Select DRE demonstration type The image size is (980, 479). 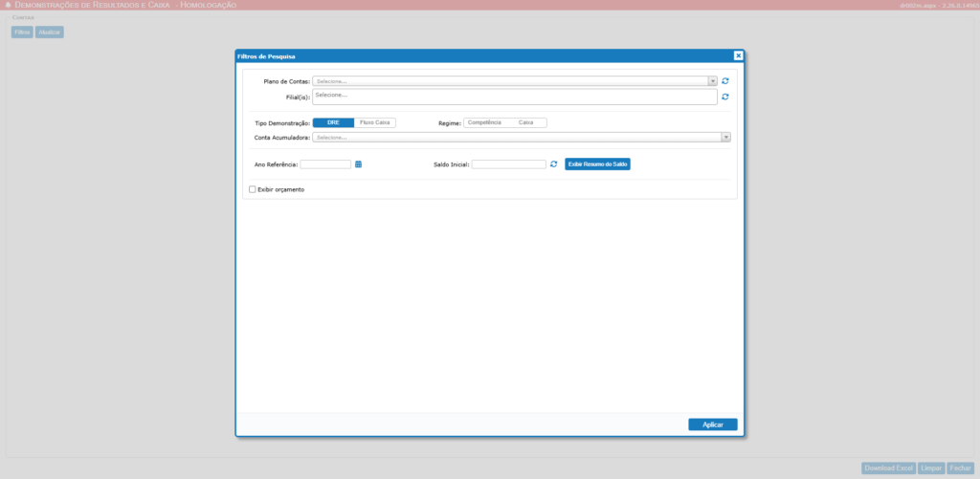[x=333, y=123]
